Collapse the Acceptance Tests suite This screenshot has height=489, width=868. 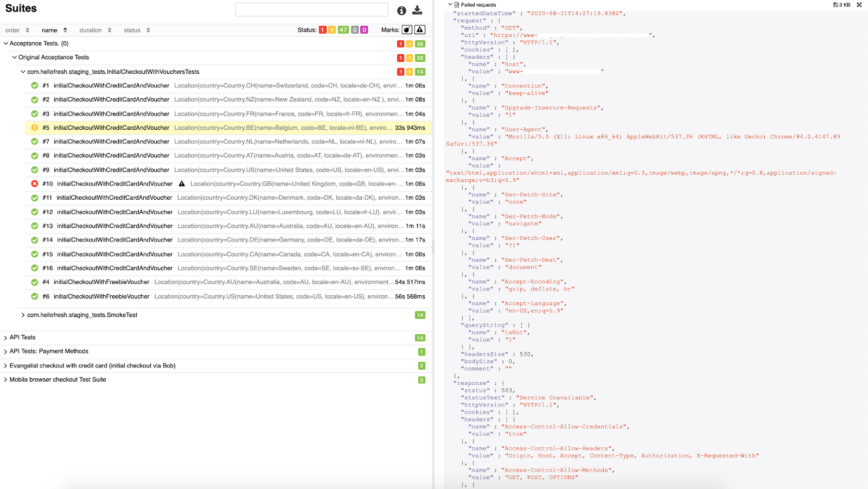6,43
